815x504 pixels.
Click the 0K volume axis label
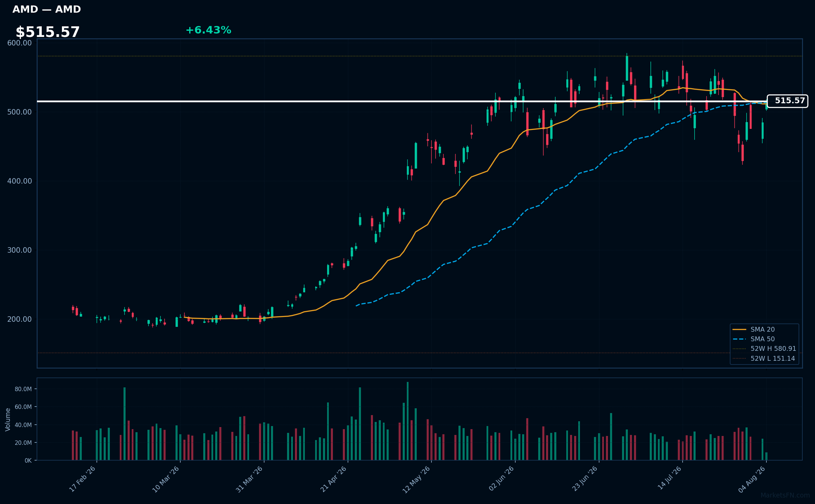(28, 461)
